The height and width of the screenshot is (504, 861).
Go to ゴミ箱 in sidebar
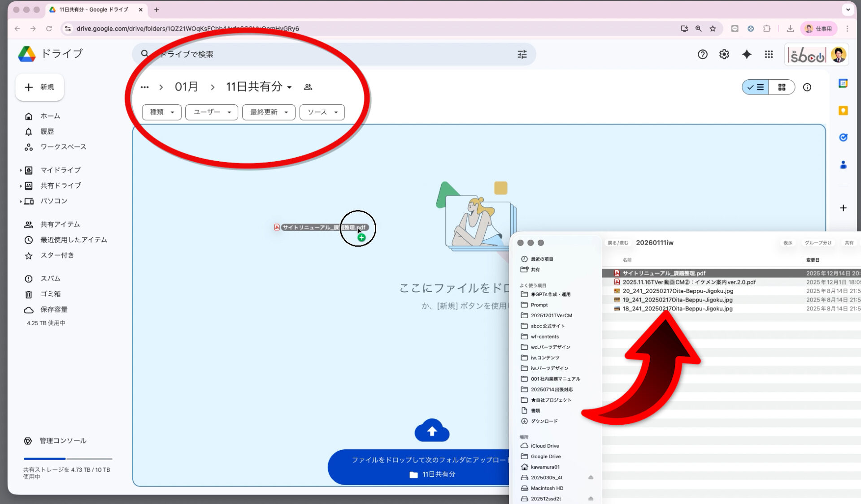(x=50, y=294)
